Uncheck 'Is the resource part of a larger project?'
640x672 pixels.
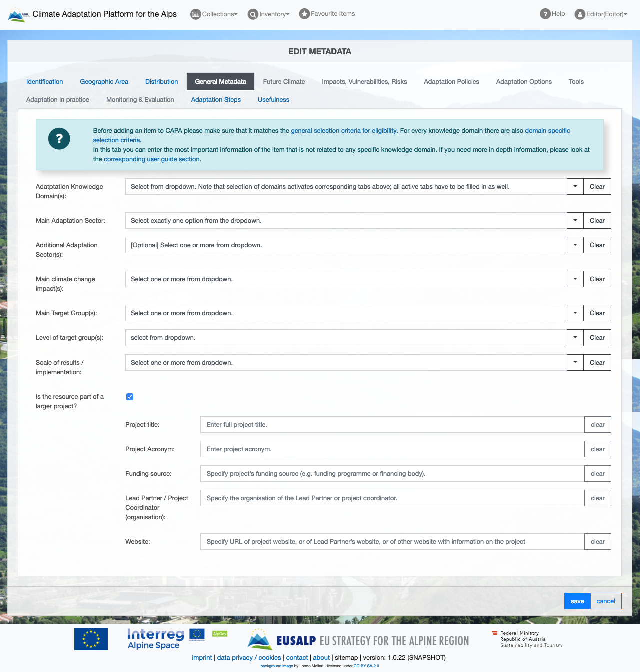point(130,397)
